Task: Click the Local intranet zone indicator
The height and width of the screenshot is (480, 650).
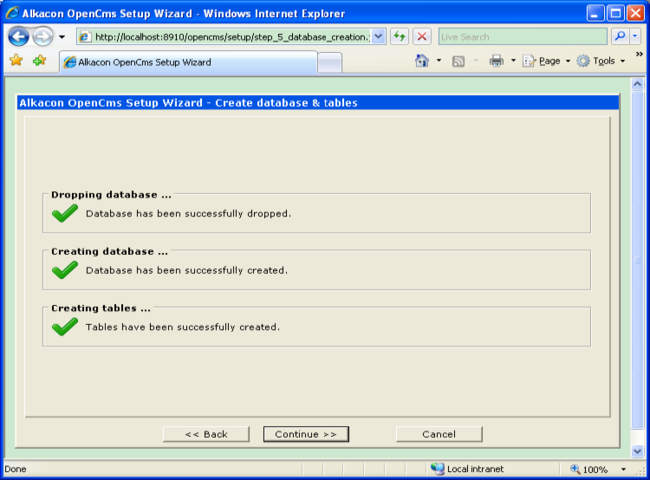Action: 467,469
